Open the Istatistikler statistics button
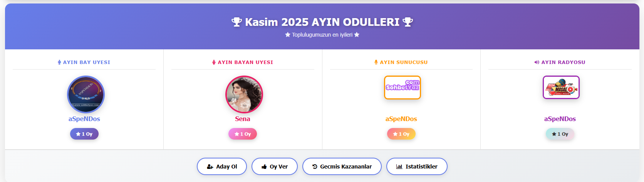The image size is (644, 182). tap(417, 167)
